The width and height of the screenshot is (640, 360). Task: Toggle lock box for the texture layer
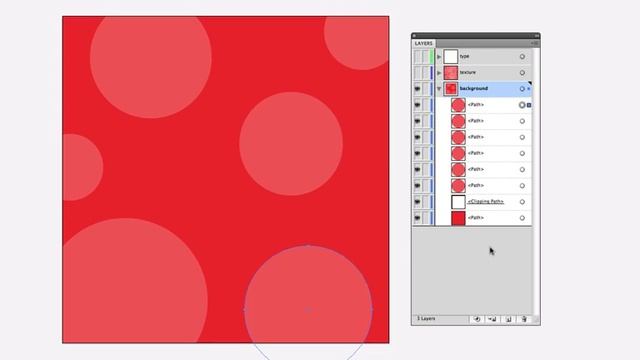tap(425, 73)
